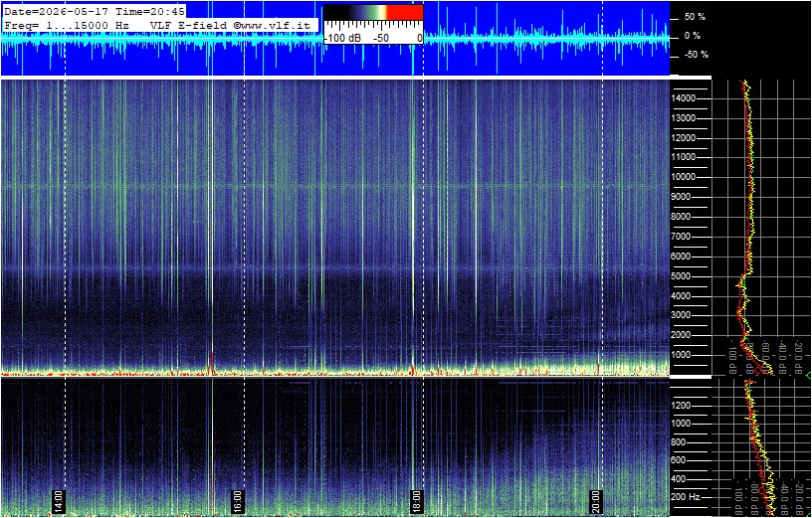The image size is (812, 518).
Task: Click the 14:00 time marker label
Action: point(58,500)
